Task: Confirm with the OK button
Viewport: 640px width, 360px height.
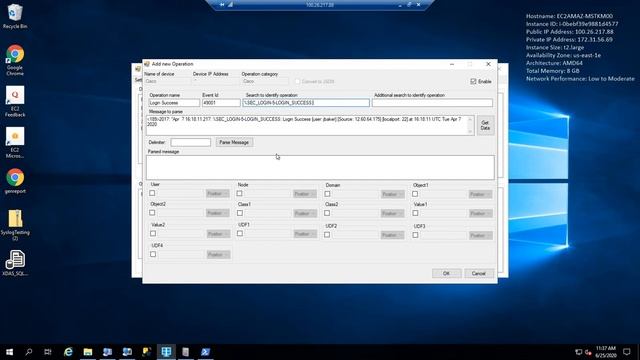Action: tap(447, 273)
